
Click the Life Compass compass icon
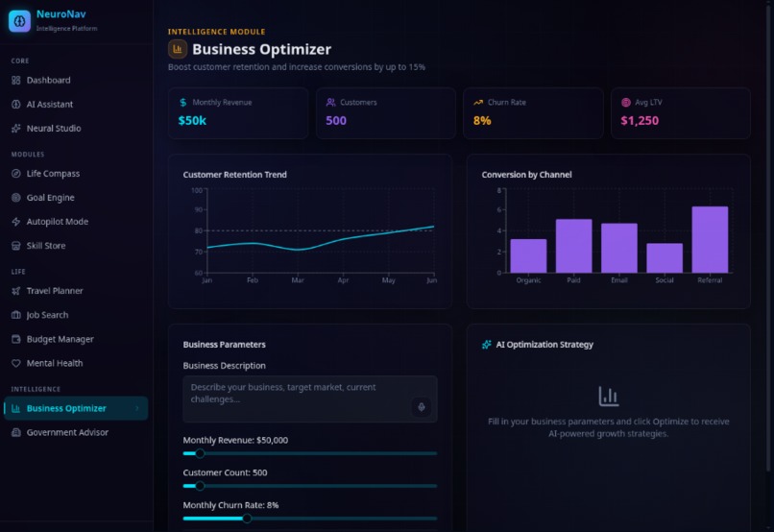coord(15,173)
